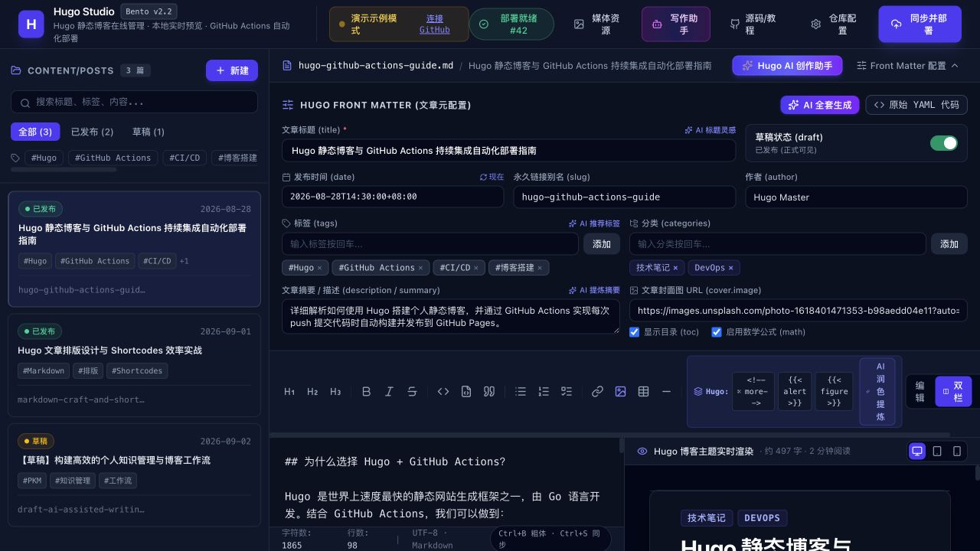Remove the 技术笔记 category chip

[x=675, y=268]
